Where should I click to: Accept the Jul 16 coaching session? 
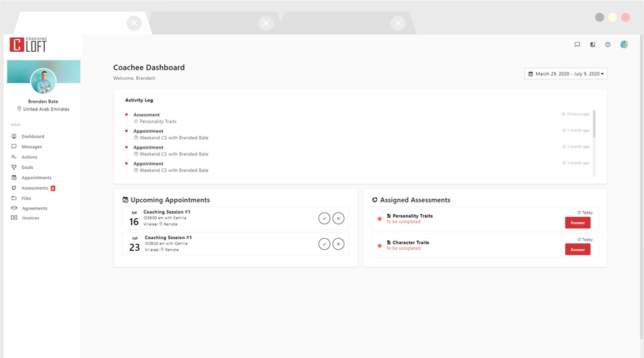[x=324, y=218]
